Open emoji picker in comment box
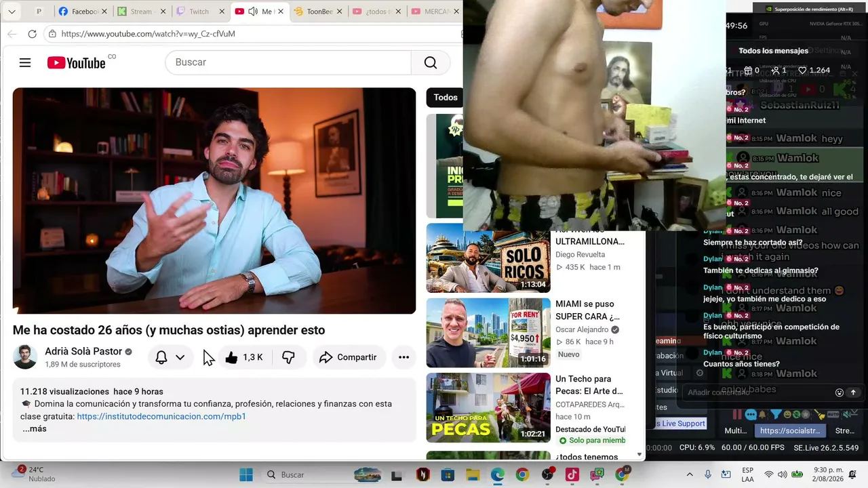 pyautogui.click(x=840, y=392)
